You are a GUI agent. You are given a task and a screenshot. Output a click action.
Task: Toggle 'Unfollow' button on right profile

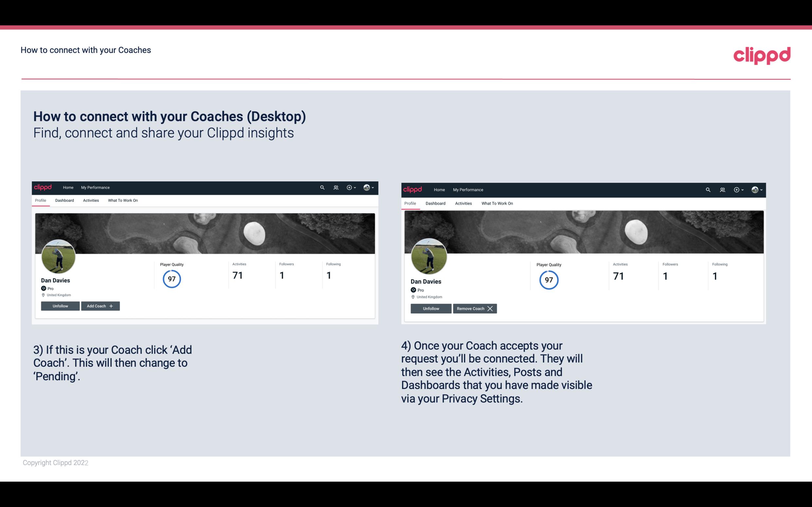tap(430, 308)
